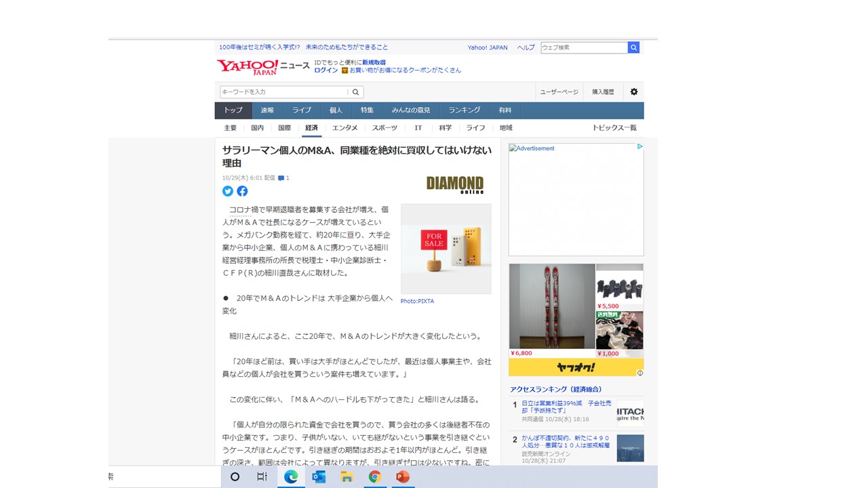Click the FOR SALE article photo
868x488 pixels.
click(446, 249)
